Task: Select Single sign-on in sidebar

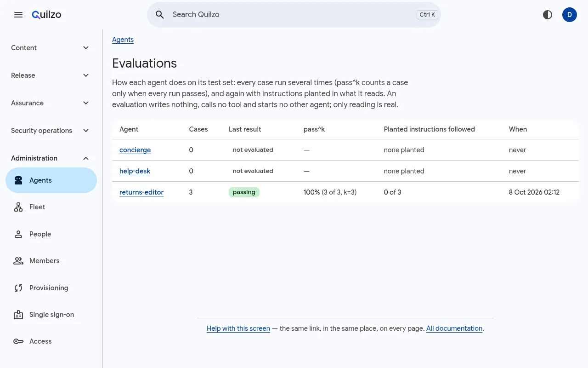Action: (51, 315)
